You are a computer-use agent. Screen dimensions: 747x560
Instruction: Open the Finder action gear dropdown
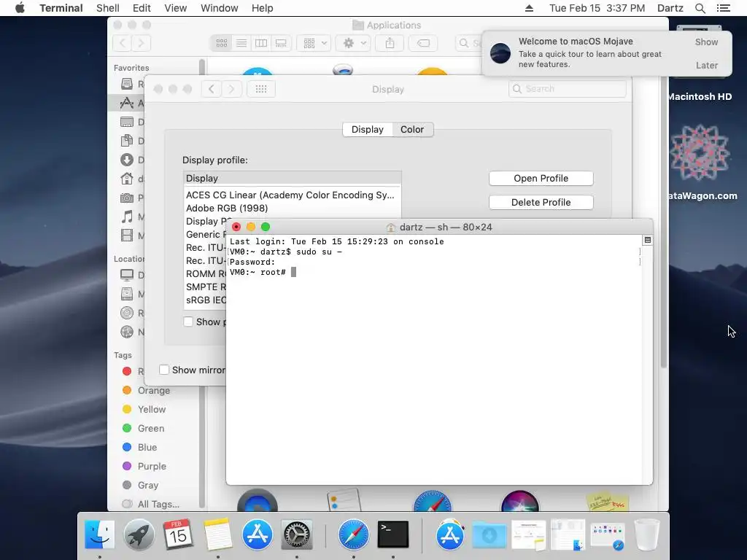pyautogui.click(x=353, y=43)
